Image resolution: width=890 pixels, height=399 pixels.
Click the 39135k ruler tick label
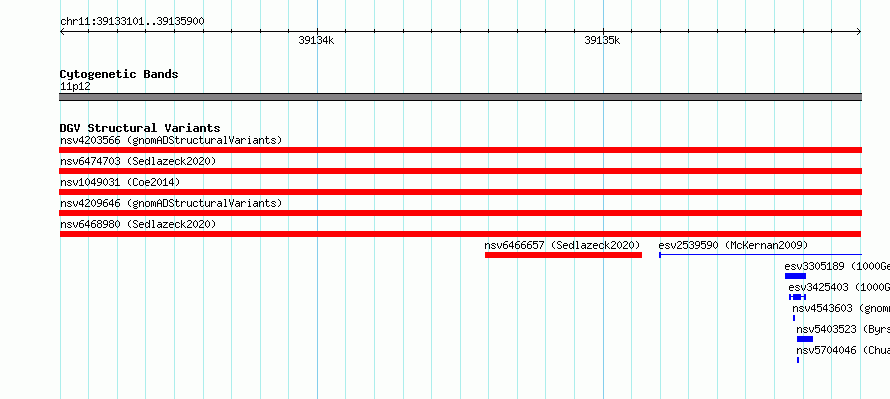pyautogui.click(x=602, y=40)
